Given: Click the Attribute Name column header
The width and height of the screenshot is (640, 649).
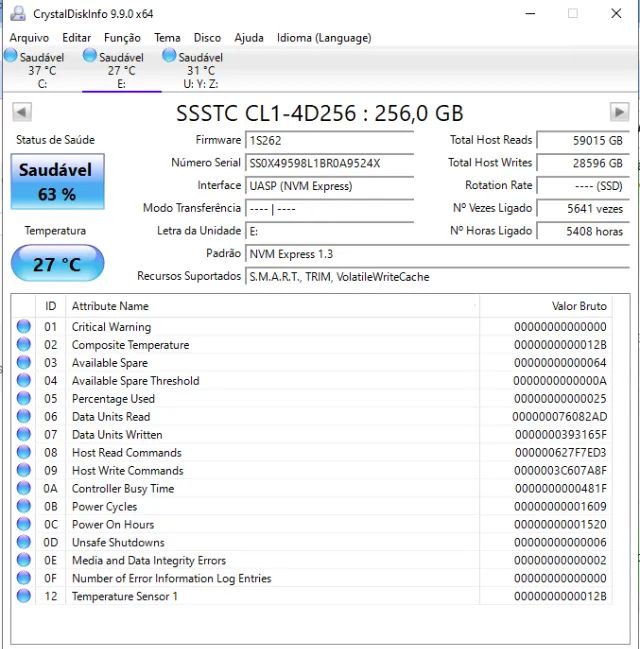Looking at the screenshot, I should [272, 306].
